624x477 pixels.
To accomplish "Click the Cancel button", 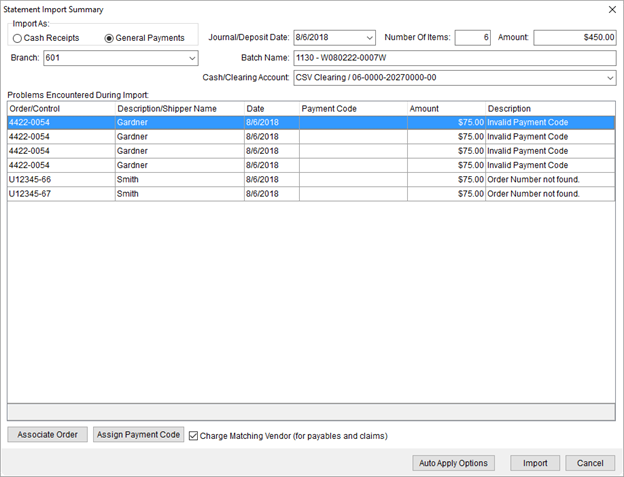I will (x=590, y=463).
